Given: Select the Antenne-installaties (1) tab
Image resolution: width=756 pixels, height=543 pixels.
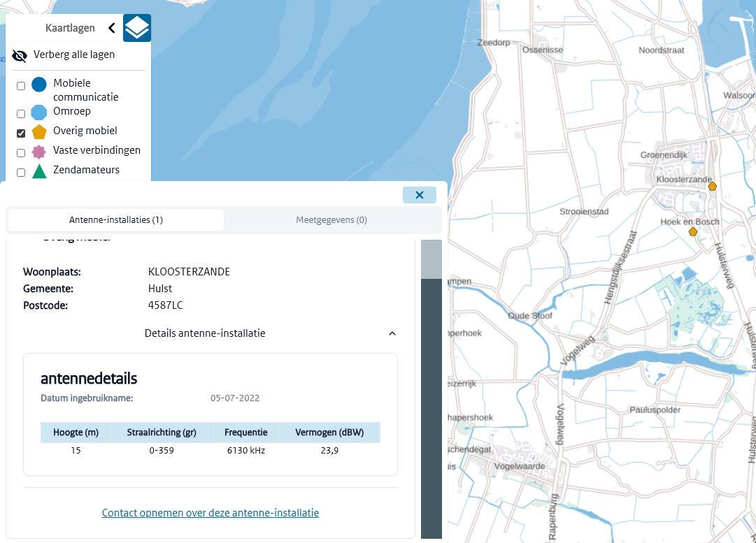Looking at the screenshot, I should [116, 220].
